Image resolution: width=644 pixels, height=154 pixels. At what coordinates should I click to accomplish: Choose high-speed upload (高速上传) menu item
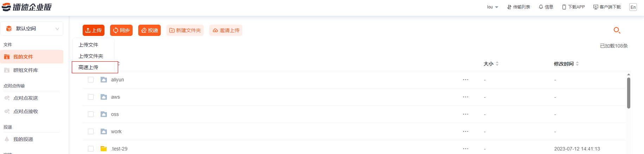coord(89,67)
